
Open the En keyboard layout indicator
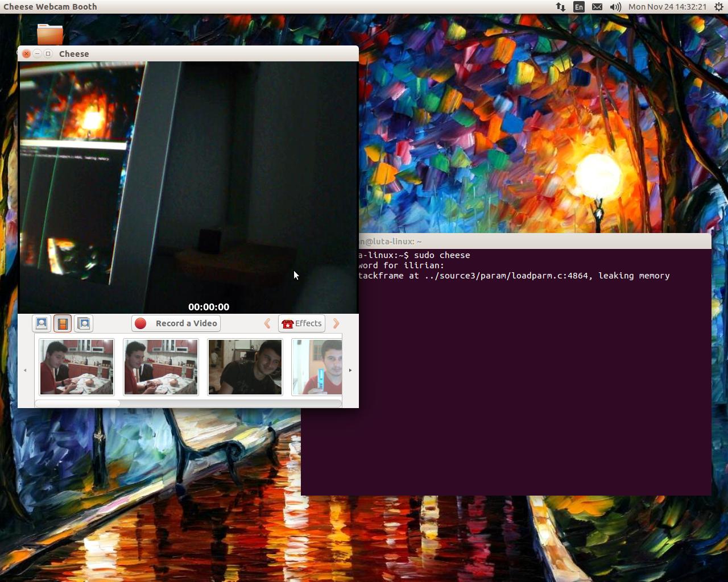pyautogui.click(x=579, y=7)
